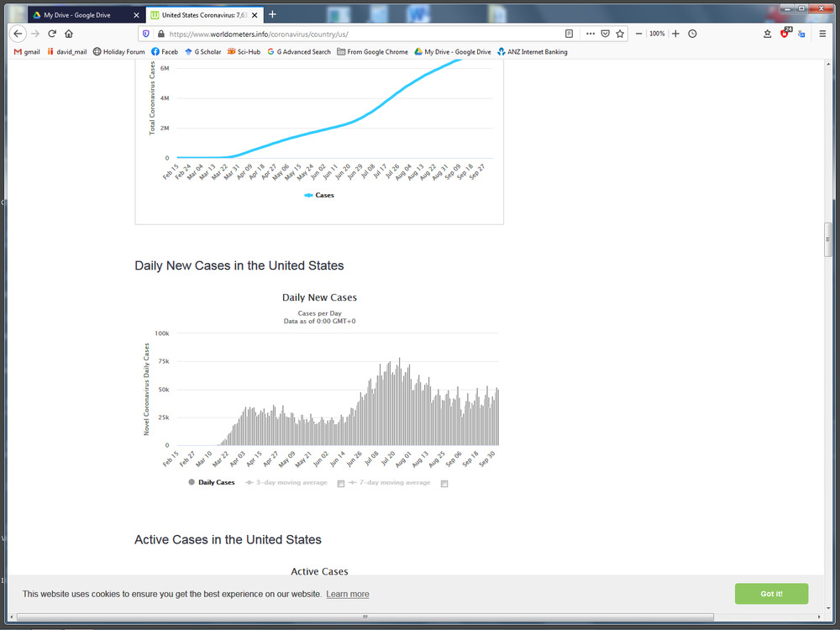Enable the 3-day moving average checkbox
The image size is (840, 630).
click(x=340, y=484)
